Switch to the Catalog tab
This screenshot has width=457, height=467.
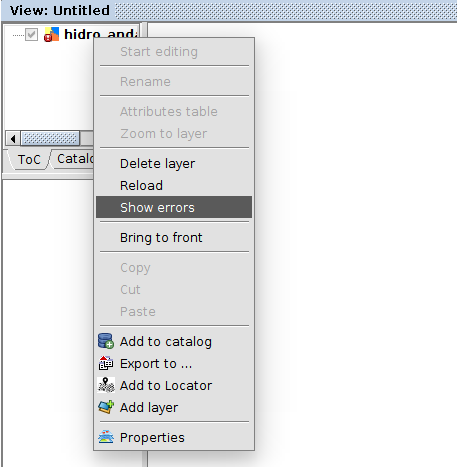(x=75, y=159)
